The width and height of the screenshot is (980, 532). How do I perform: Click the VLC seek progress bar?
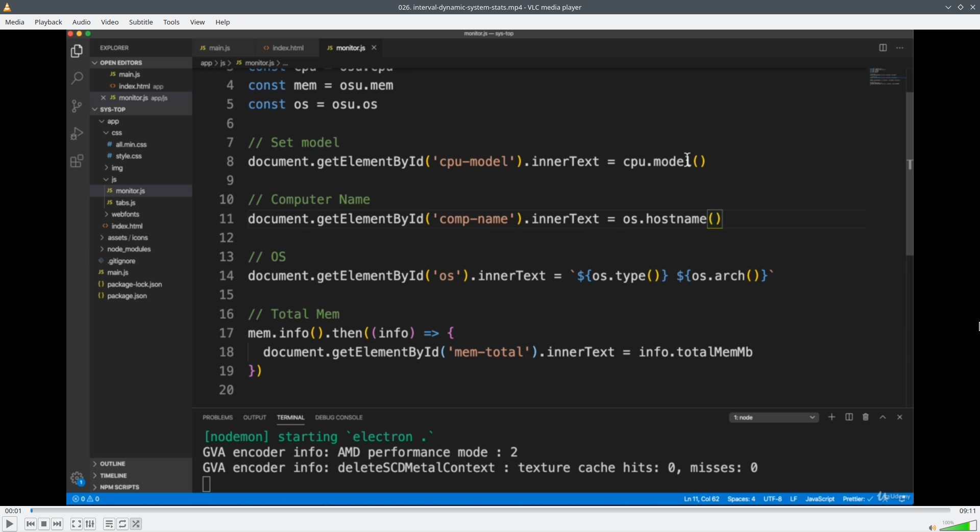point(490,510)
